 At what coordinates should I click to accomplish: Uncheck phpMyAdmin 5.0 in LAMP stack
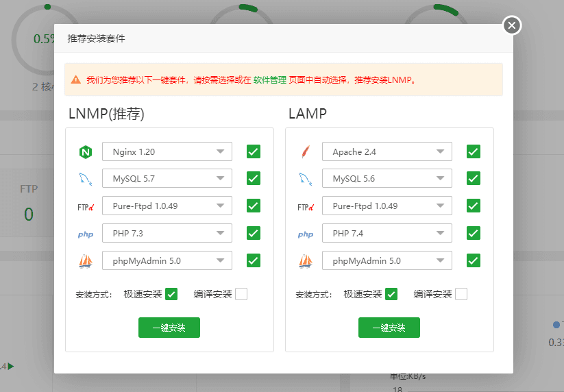click(474, 260)
